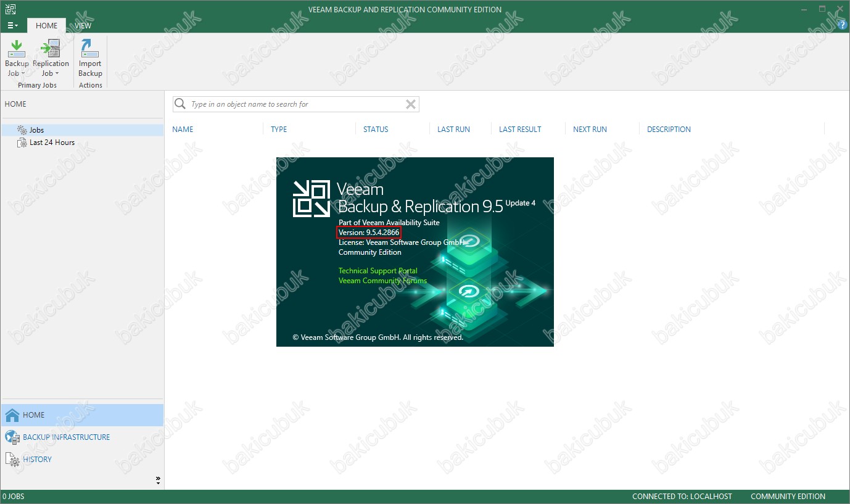Click the HOME house icon in navigation
Viewport: 850px width, 504px height.
[x=12, y=415]
